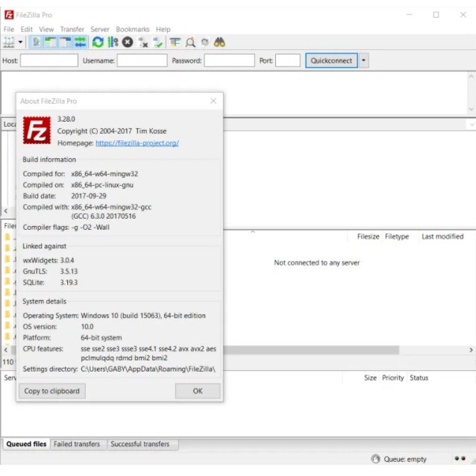The width and height of the screenshot is (476, 476).
Task: Click into the Host input field
Action: [49, 60]
